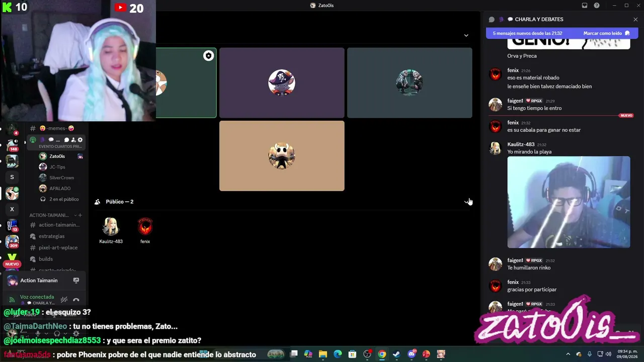Image resolution: width=644 pixels, height=362 pixels.
Task: Open the server labeled S
Action: point(12,177)
